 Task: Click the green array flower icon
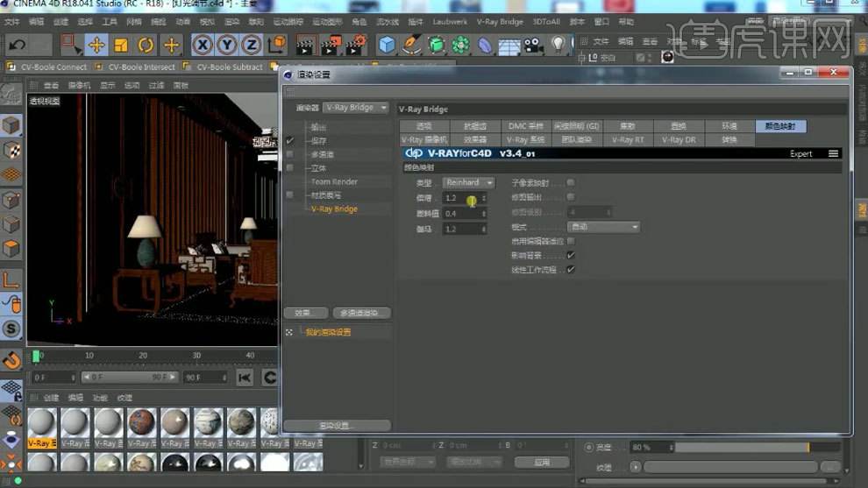click(x=460, y=45)
